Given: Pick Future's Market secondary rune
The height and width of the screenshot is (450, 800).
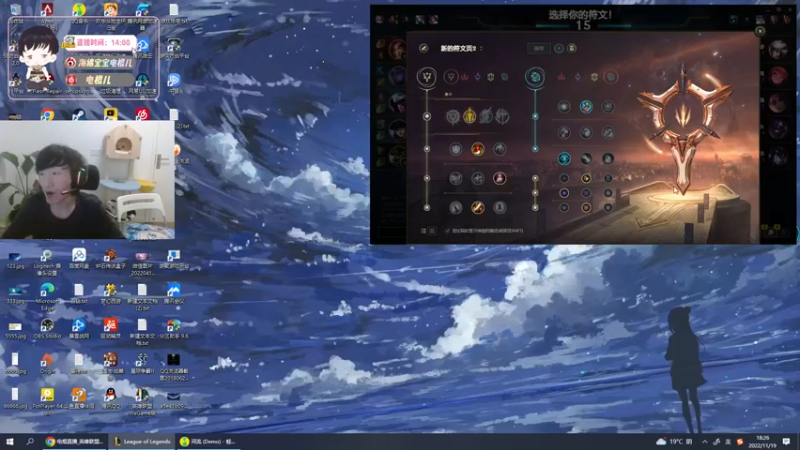Looking at the screenshot, I should point(564,133).
